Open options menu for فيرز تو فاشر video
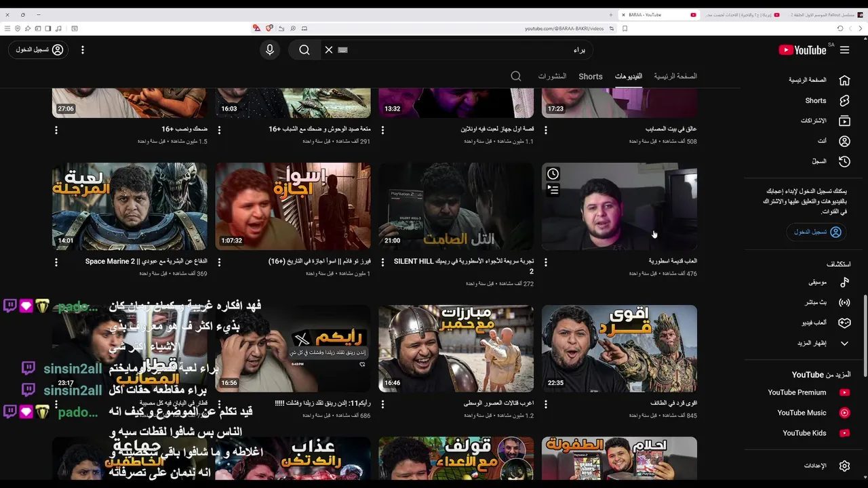 pyautogui.click(x=219, y=262)
